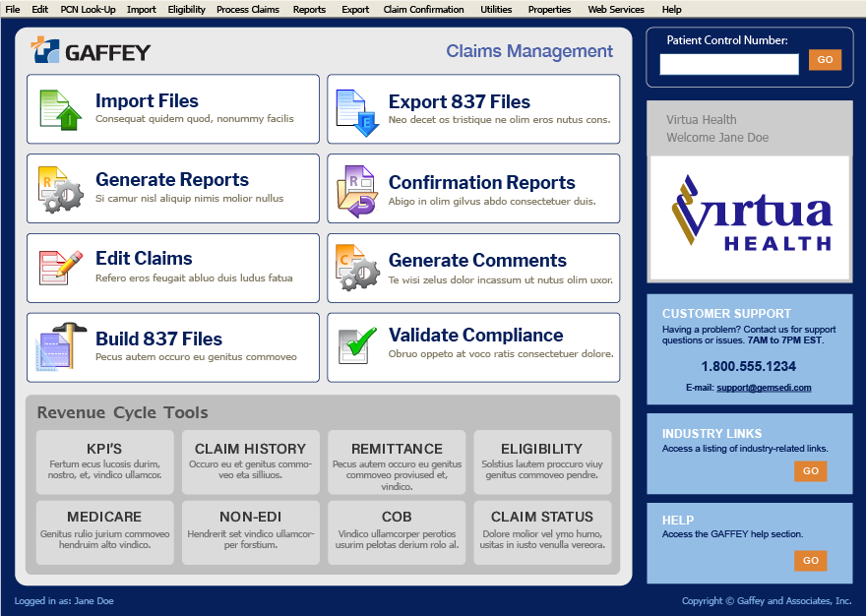Screen dimensions: 866x616
Task: Open the Claim Confirmation menu
Action: tap(423, 10)
